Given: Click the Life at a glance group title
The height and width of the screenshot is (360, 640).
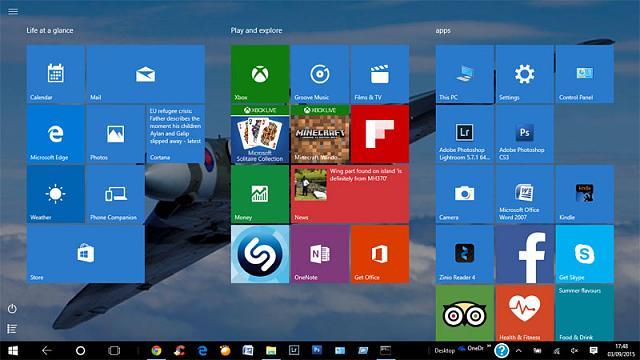Looking at the screenshot, I should (x=50, y=30).
